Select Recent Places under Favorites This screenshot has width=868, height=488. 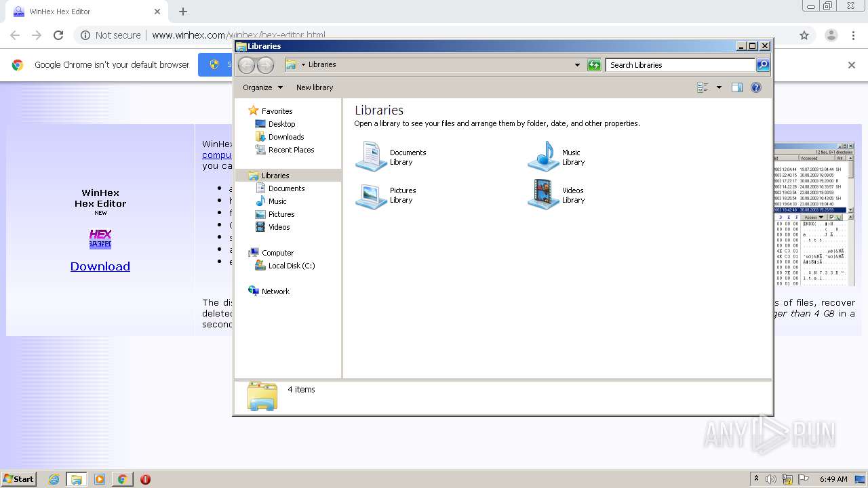[291, 150]
